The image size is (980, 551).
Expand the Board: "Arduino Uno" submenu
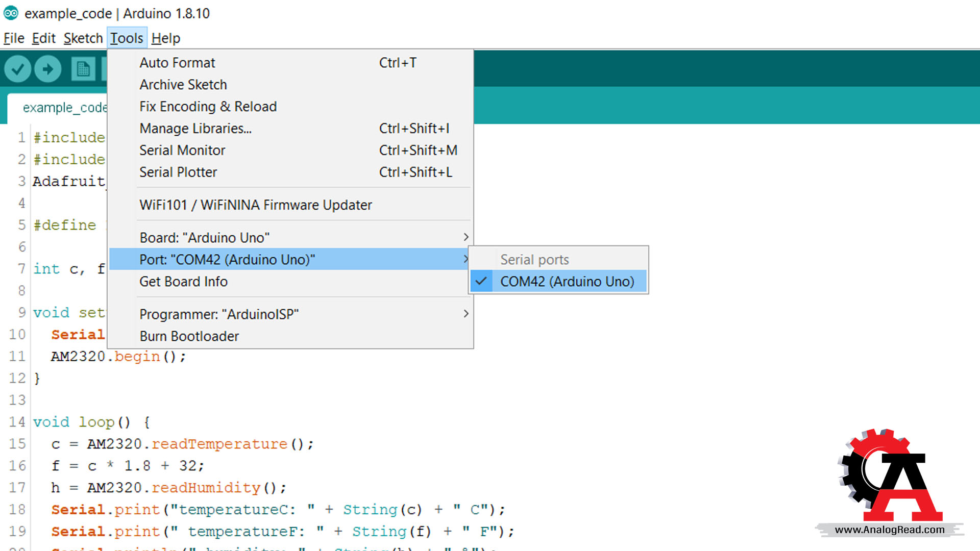(x=291, y=238)
